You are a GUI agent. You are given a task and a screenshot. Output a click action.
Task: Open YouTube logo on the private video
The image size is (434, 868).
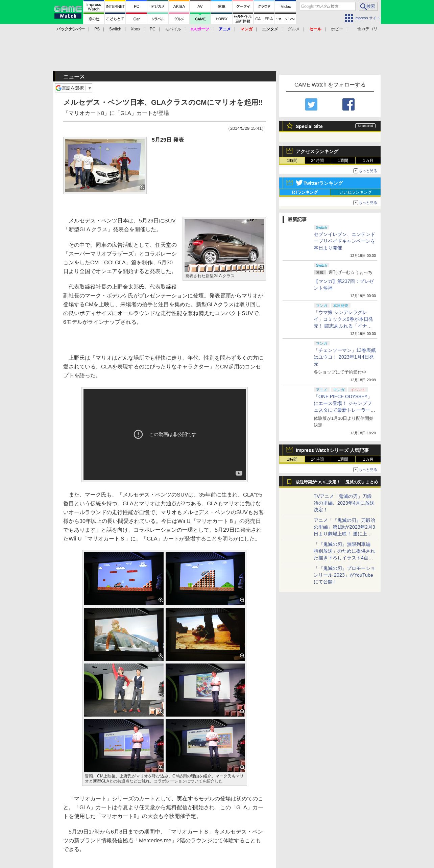[x=239, y=473]
